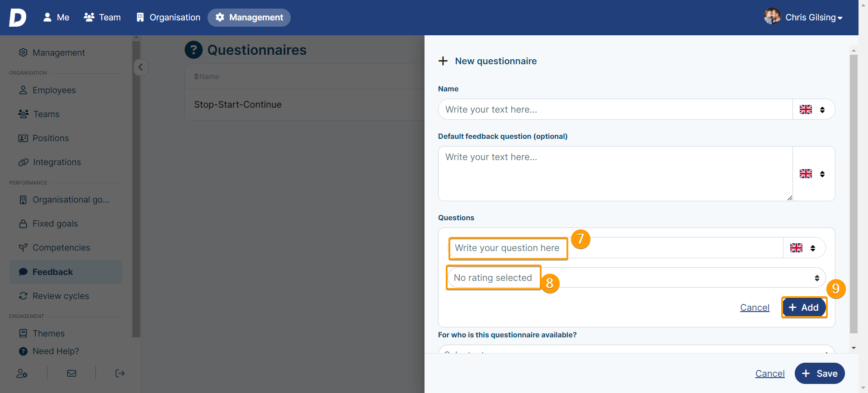The height and width of the screenshot is (393, 868).
Task: Click the Integrations link icon
Action: pyautogui.click(x=23, y=162)
